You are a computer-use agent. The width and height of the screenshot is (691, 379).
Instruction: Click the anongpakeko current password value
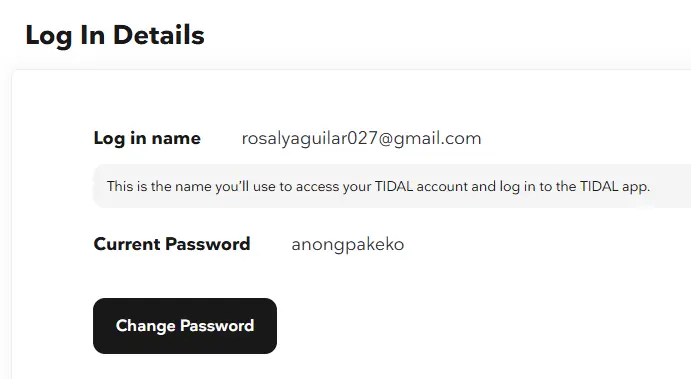click(x=348, y=245)
